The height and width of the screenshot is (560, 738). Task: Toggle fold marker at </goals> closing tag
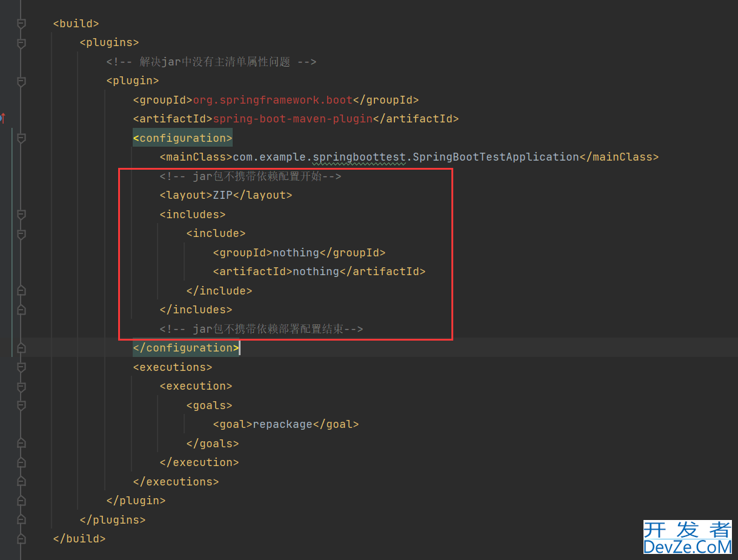click(21, 444)
